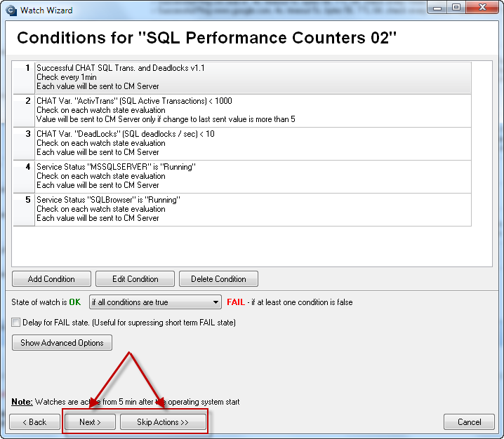
Task: Go Back to previous wizard page
Action: (x=34, y=421)
